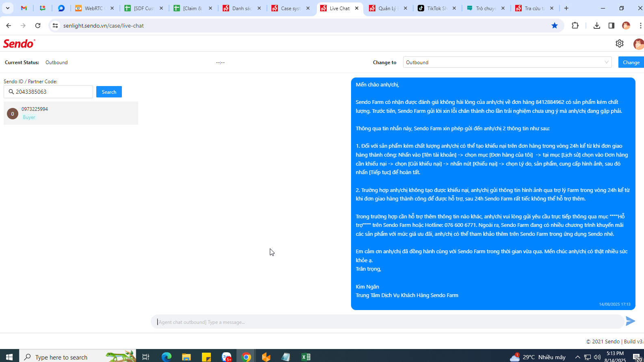Viewport: 644px width, 362px height.
Task: Click the Current Status Outbound text
Action: coord(56,62)
